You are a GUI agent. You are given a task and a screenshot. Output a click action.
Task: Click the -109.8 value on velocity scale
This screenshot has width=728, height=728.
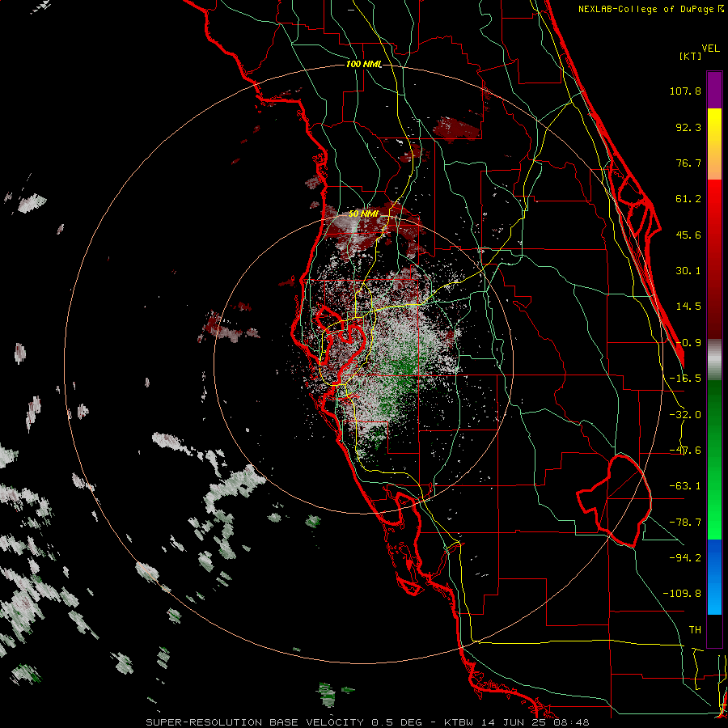[682, 594]
